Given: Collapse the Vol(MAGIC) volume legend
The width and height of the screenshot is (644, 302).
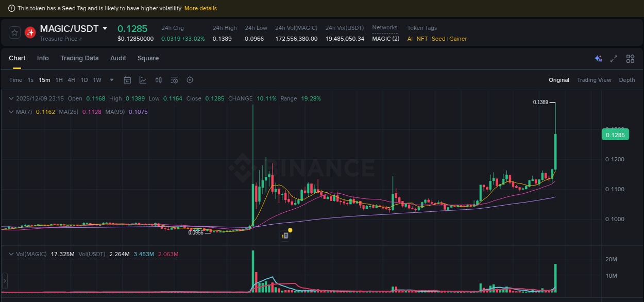Looking at the screenshot, I should click(x=11, y=254).
